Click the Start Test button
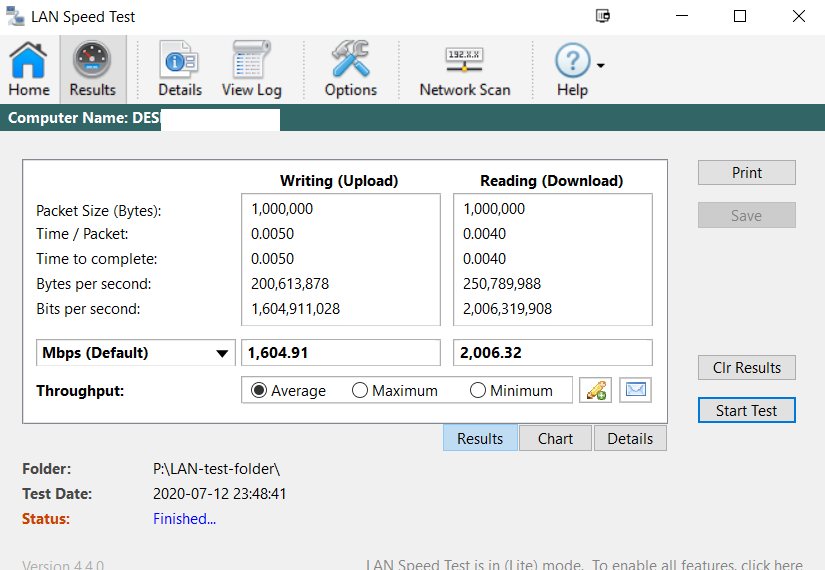 pos(747,410)
